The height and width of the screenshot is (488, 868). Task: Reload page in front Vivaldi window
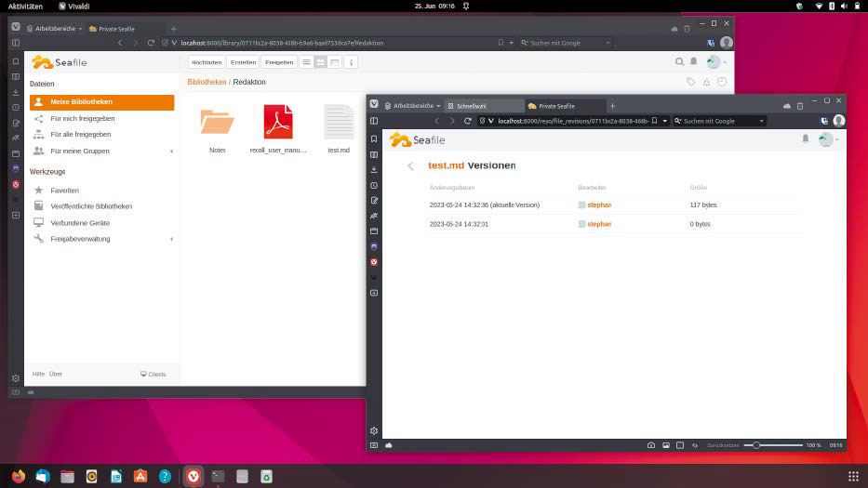pyautogui.click(x=468, y=121)
